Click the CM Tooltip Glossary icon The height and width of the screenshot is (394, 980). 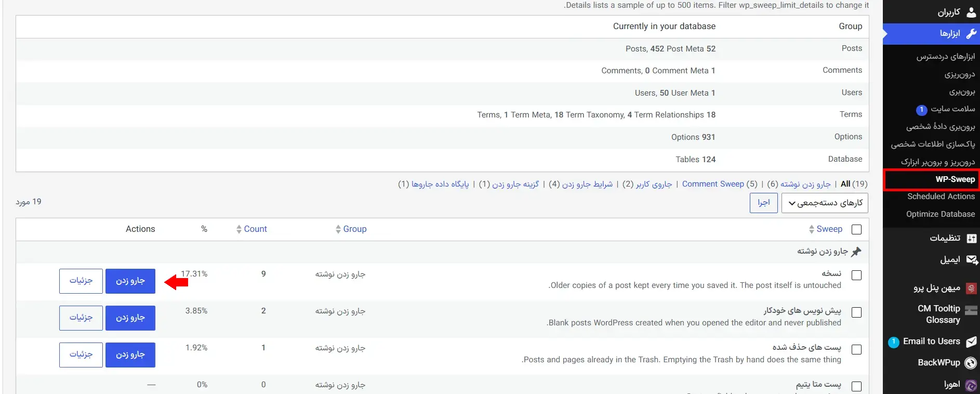971,311
